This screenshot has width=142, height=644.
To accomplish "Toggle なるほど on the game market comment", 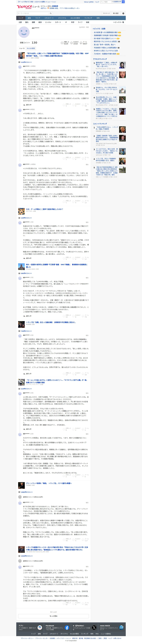I will coord(76,258).
